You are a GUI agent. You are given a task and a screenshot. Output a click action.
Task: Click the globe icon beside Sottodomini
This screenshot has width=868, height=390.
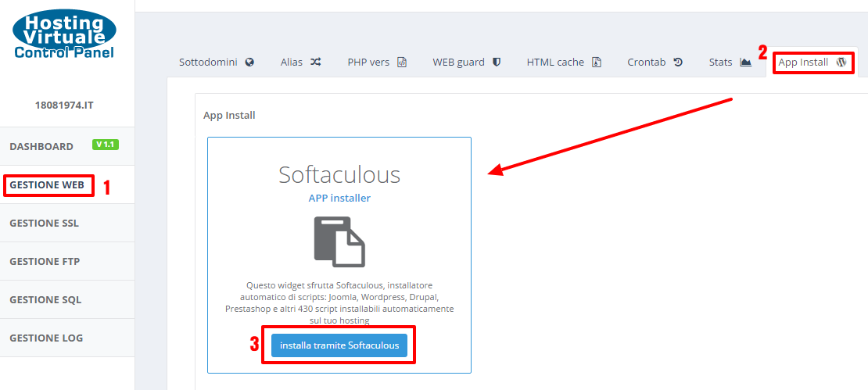249,63
